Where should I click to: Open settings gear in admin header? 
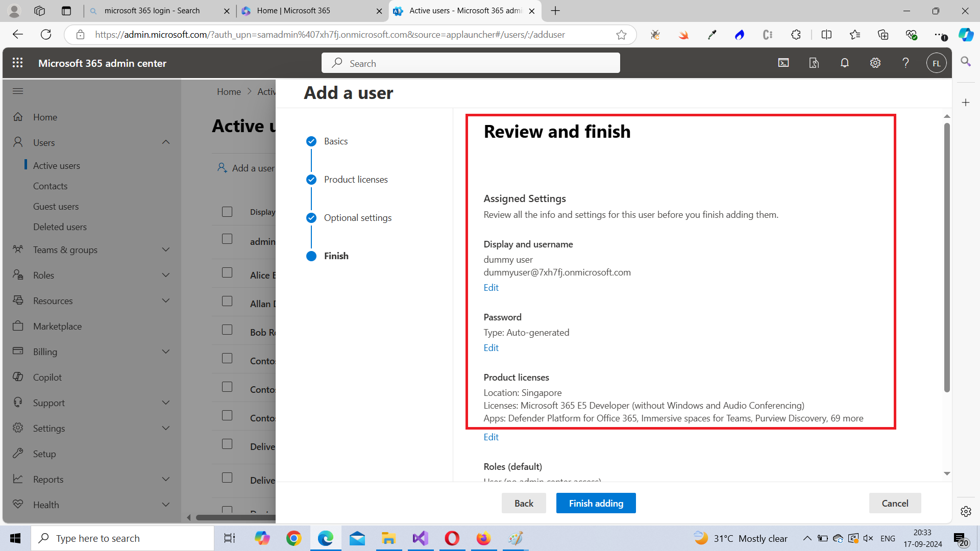[875, 63]
